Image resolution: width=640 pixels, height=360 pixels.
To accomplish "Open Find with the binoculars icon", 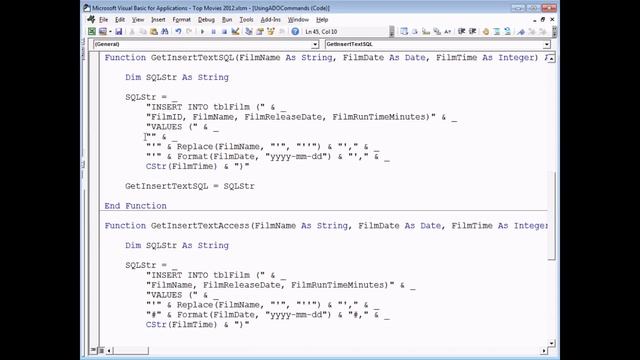I will click(165, 31).
